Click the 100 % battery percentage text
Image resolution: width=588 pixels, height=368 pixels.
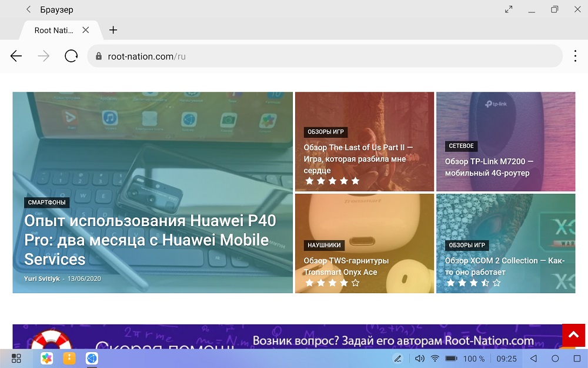473,359
